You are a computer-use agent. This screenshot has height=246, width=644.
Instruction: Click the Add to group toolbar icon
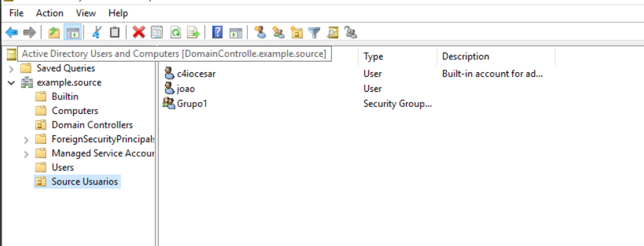[x=351, y=32]
